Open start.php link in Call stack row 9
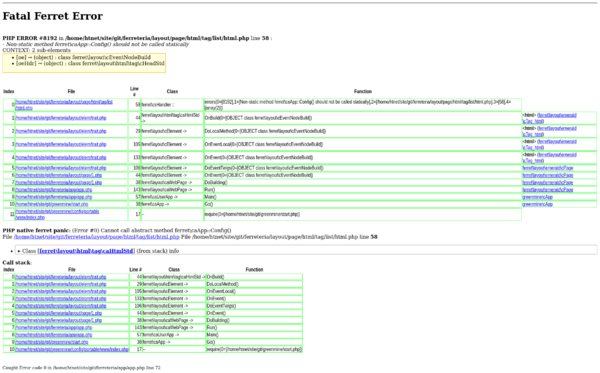 pos(52,342)
